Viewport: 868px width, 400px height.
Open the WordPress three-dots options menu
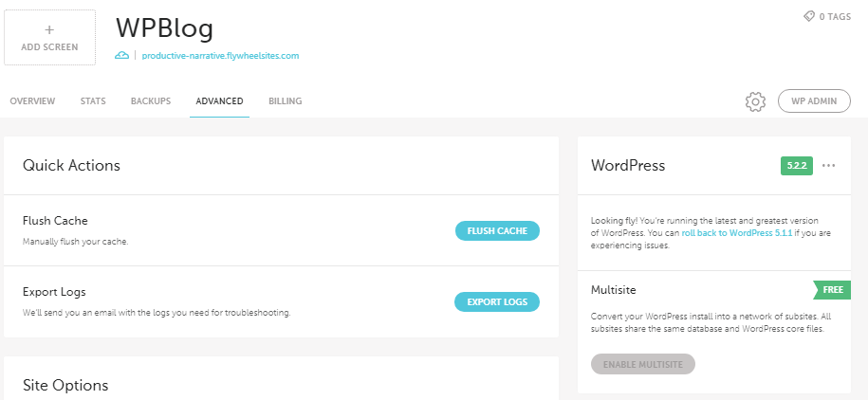coord(829,166)
